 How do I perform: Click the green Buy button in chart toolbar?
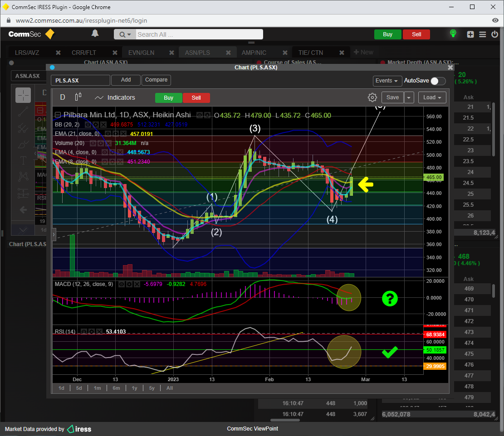(x=168, y=98)
